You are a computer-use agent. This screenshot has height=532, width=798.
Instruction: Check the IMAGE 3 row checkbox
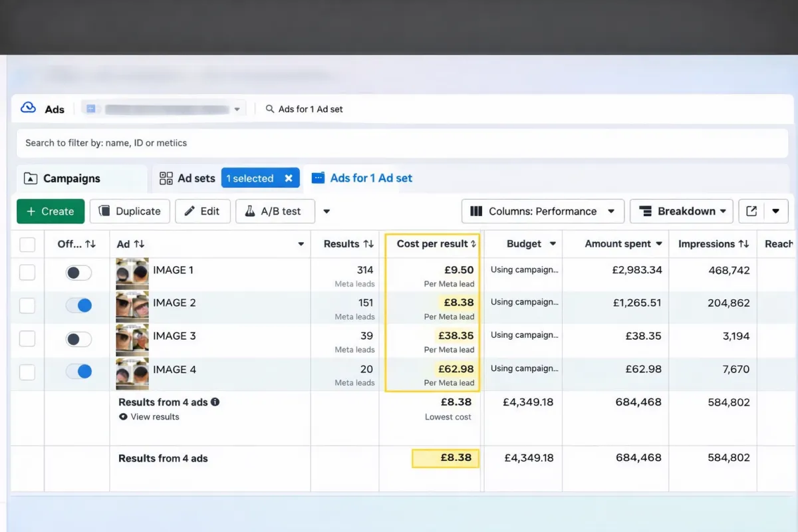pos(27,339)
